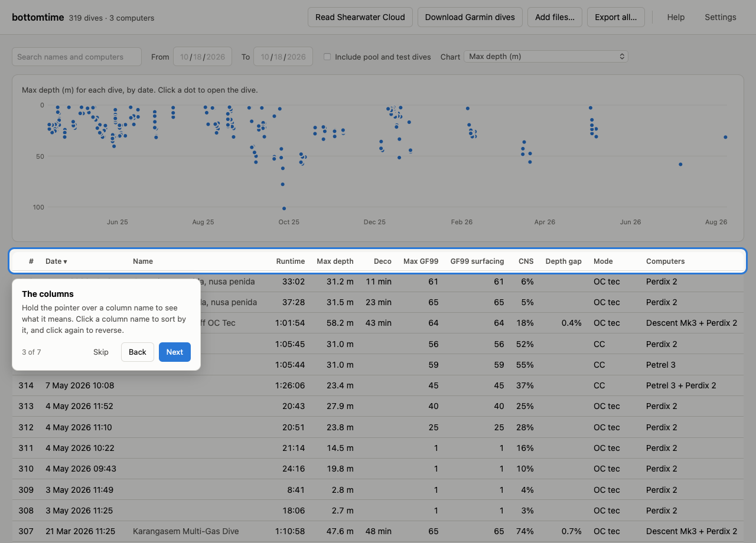
Task: Sort by the Computers column header
Action: tap(666, 261)
